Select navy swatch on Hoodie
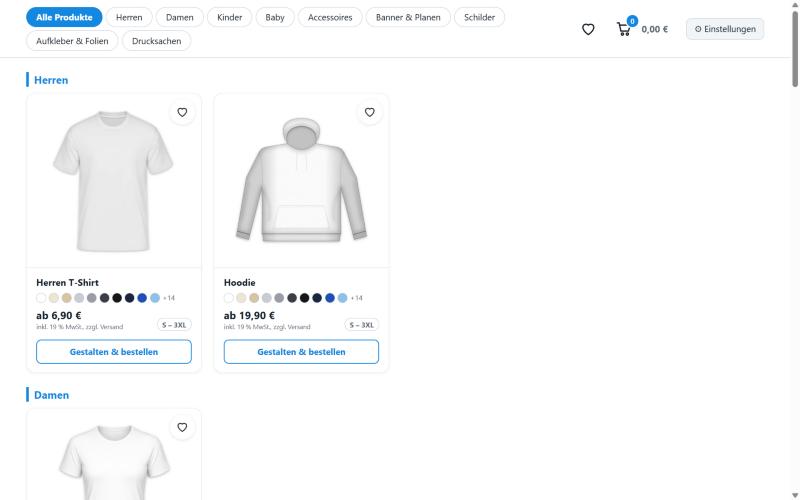800x500 pixels. click(x=317, y=298)
